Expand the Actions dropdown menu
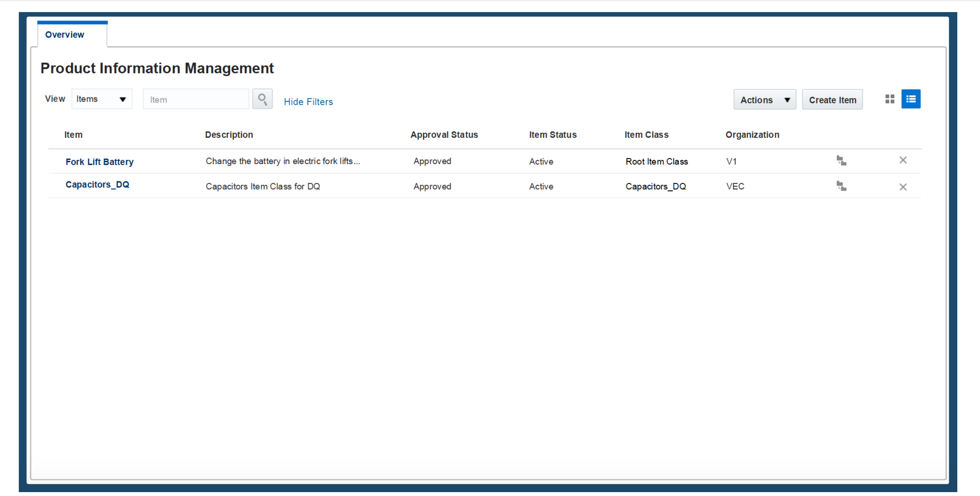This screenshot has width=980, height=496. 764,100
